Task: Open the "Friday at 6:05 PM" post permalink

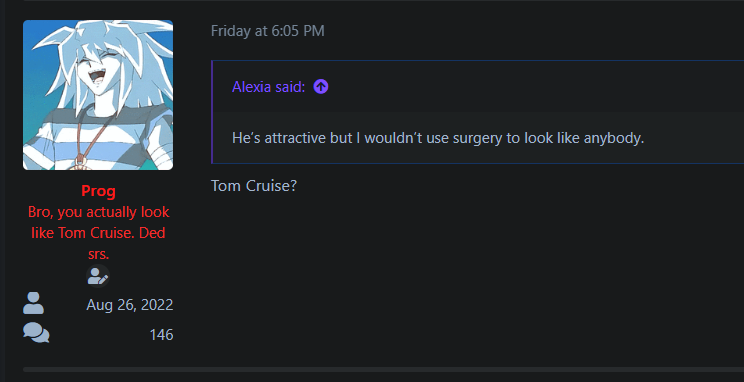Action: 268,31
